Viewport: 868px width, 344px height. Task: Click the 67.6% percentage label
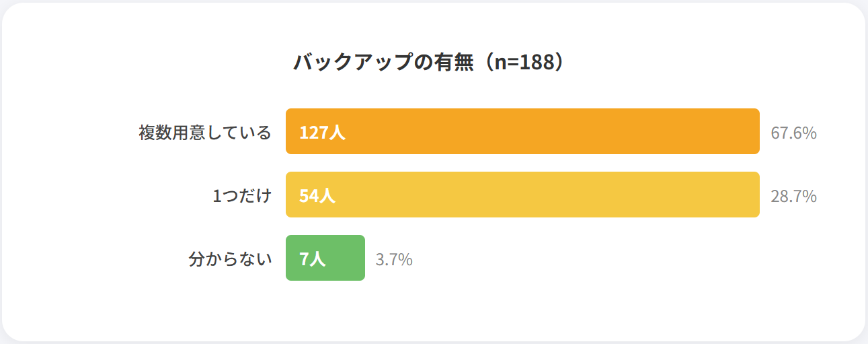point(793,133)
